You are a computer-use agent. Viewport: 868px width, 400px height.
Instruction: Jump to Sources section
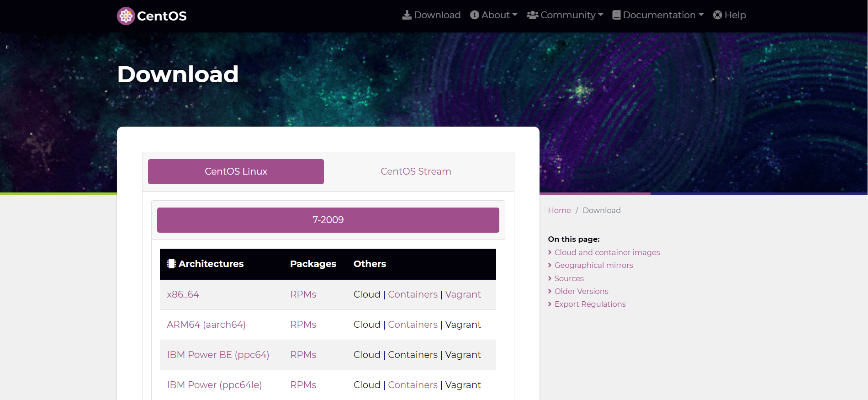(569, 278)
